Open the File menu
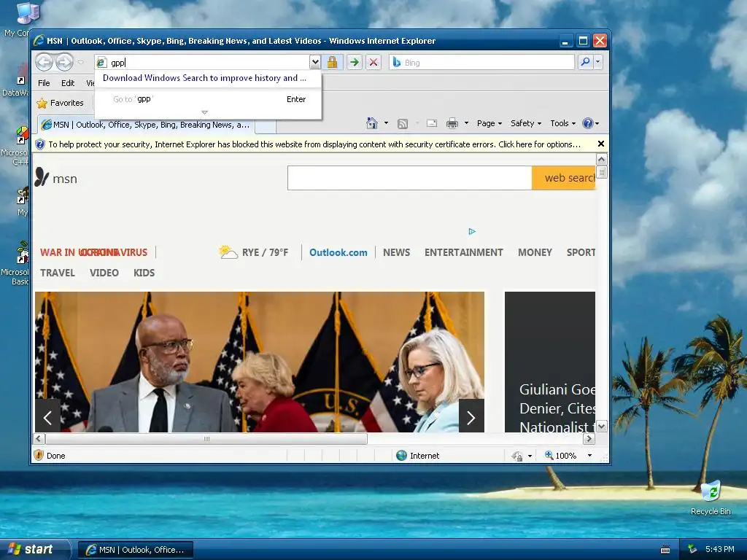This screenshot has height=560, width=747. [x=44, y=83]
